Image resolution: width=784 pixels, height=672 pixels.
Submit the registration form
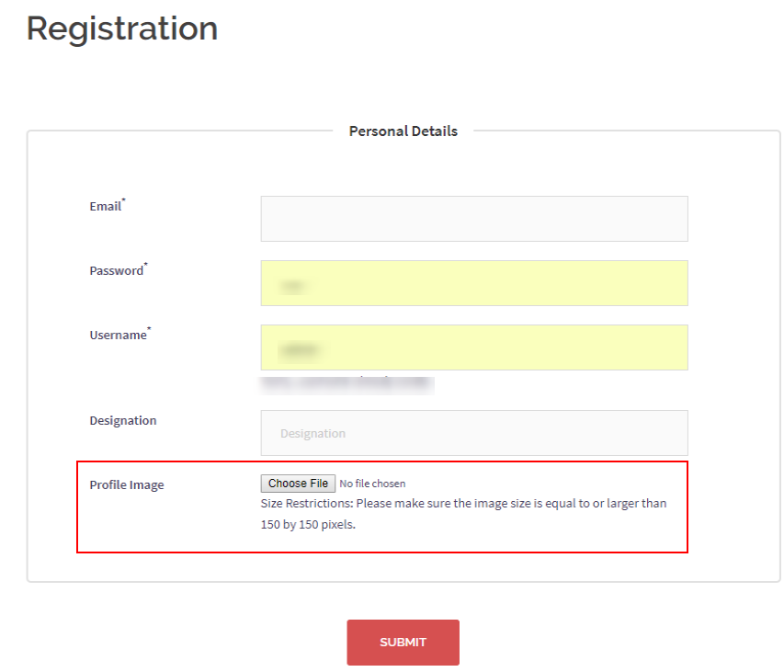click(403, 643)
